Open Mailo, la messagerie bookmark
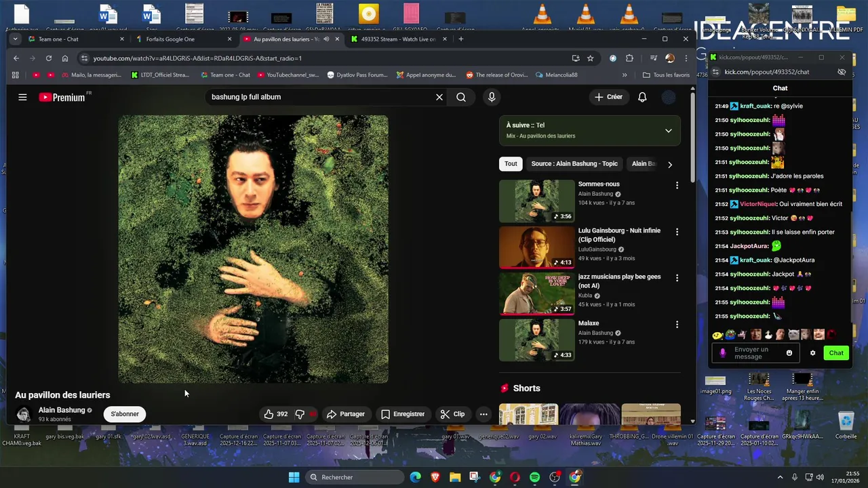Screen dimensions: 868x488 coord(90,75)
